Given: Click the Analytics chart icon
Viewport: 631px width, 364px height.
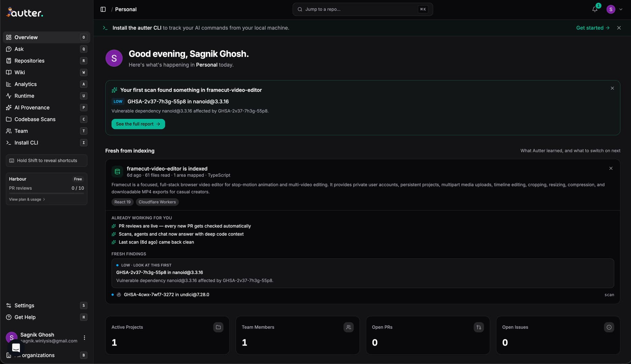Looking at the screenshot, I should pos(9,84).
